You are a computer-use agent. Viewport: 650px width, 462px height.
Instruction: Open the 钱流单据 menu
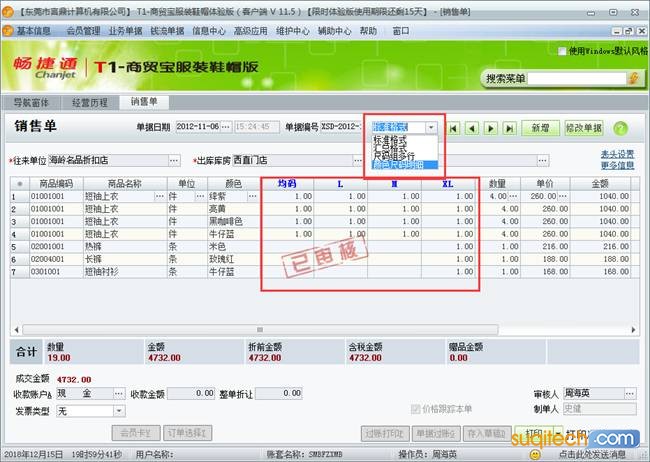pos(167,31)
